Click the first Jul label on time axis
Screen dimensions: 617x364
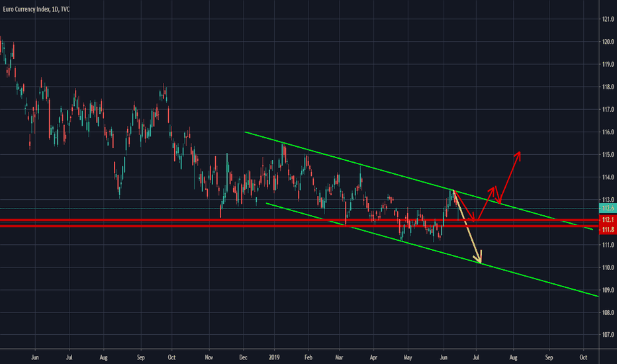[70, 357]
